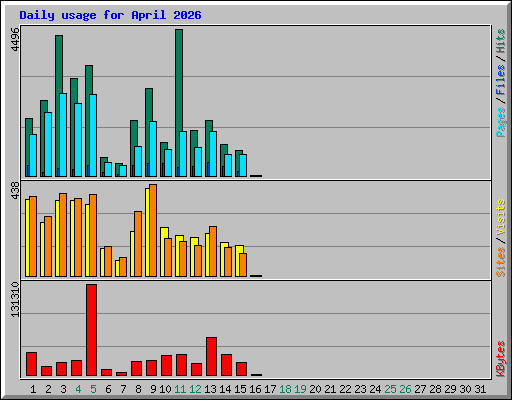The height and width of the screenshot is (400, 512).
Task: Click day 25 weekend label on axis
Action: pyautogui.click(x=390, y=389)
